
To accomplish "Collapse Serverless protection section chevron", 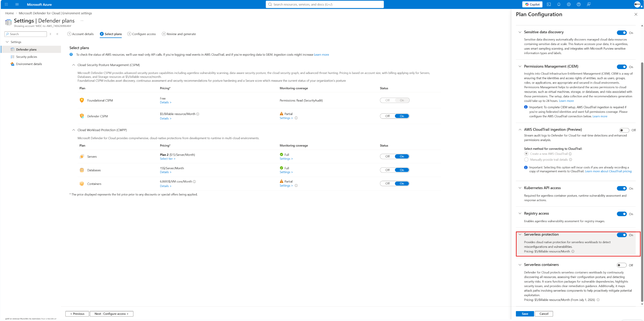I will [x=520, y=234].
